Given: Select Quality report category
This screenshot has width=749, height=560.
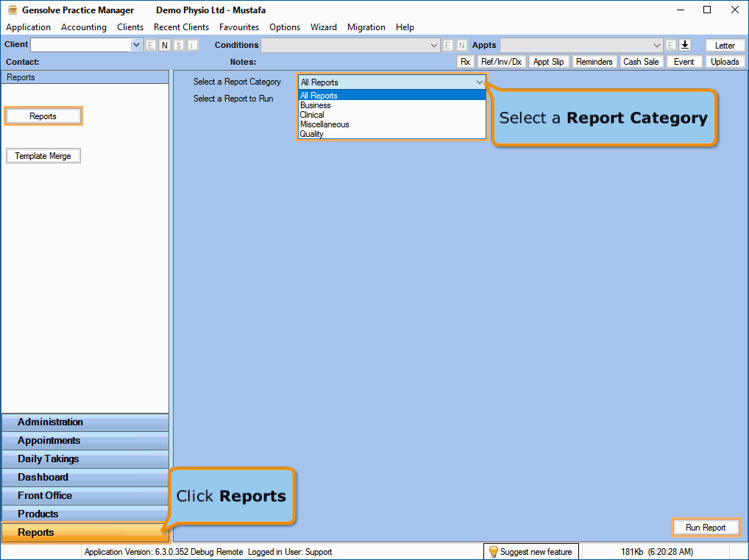Looking at the screenshot, I should tap(392, 134).
